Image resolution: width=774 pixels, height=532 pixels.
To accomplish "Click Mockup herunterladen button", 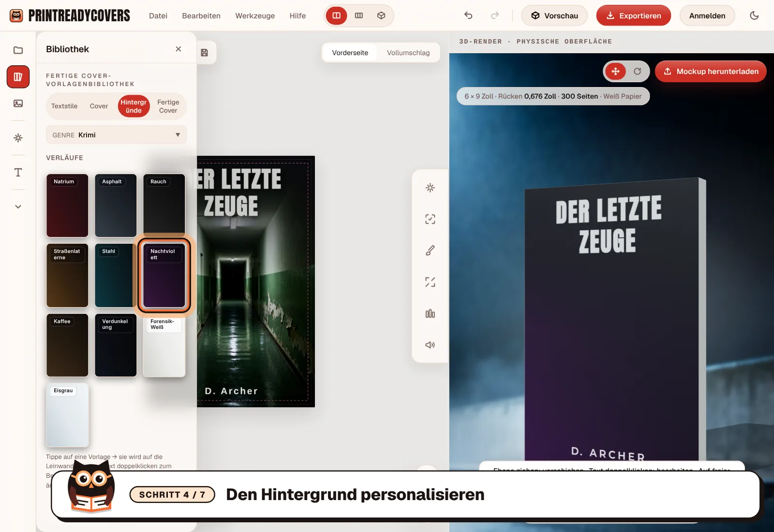I will [x=711, y=72].
